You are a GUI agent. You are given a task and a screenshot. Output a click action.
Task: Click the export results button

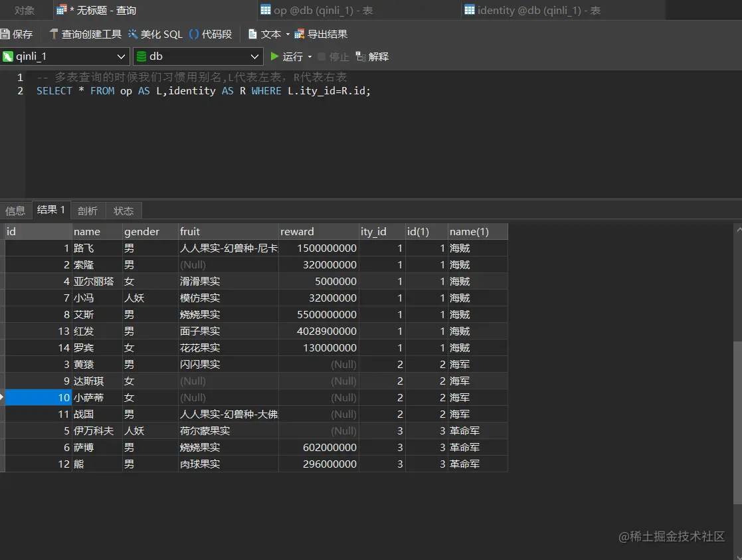321,34
